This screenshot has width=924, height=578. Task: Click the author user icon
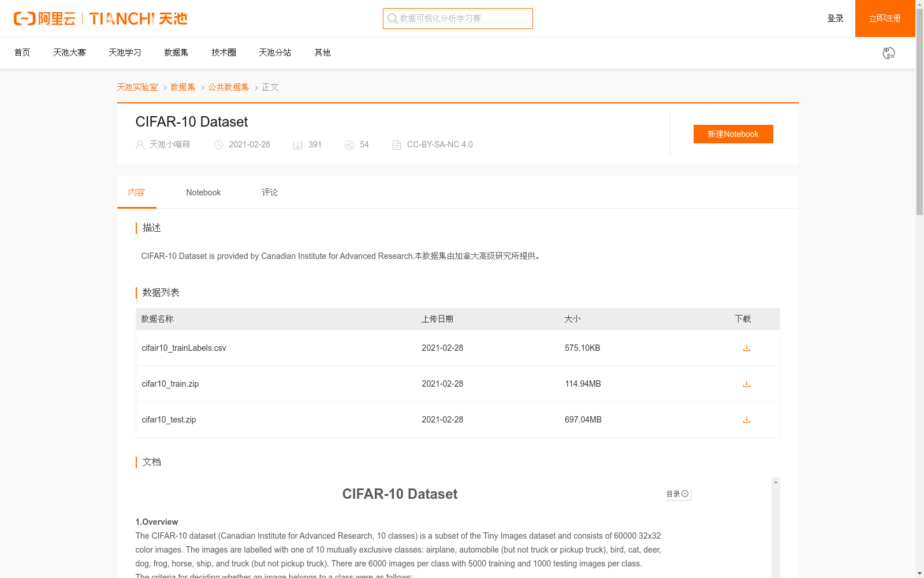[140, 145]
